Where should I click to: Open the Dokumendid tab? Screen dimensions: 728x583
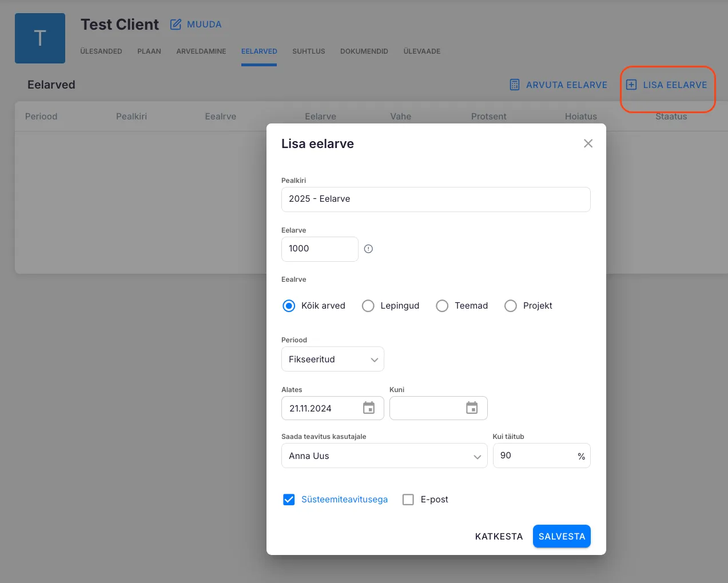[364, 51]
